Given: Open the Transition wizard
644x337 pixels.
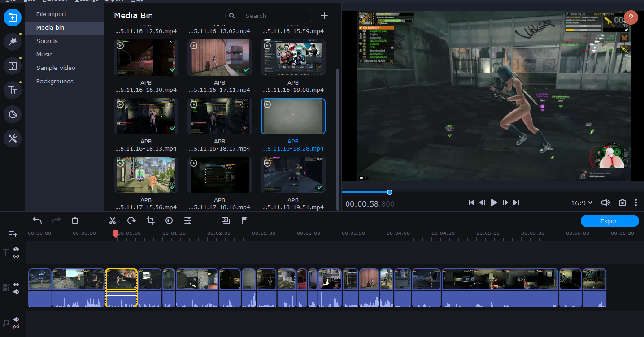Looking at the screenshot, I should (x=226, y=220).
